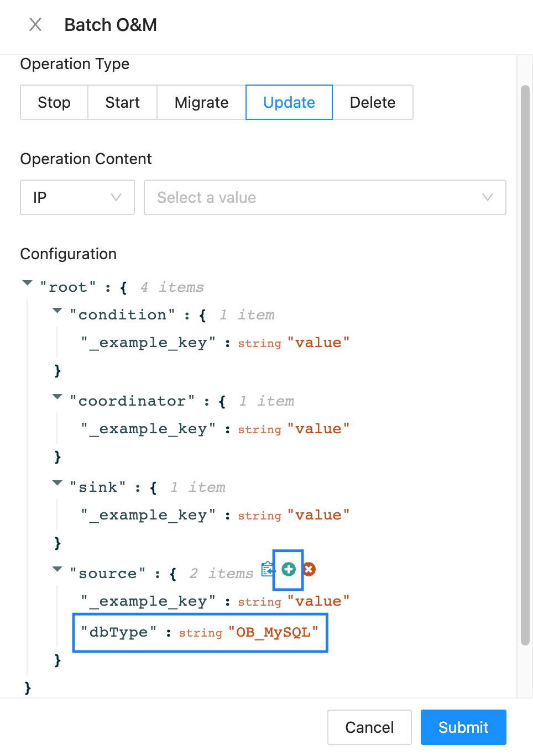The image size is (533, 756).
Task: Open the IP type dropdown
Action: click(x=77, y=197)
